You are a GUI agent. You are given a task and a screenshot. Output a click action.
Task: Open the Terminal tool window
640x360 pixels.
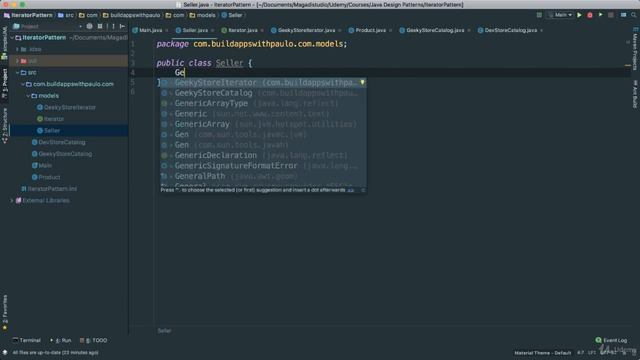[27, 340]
